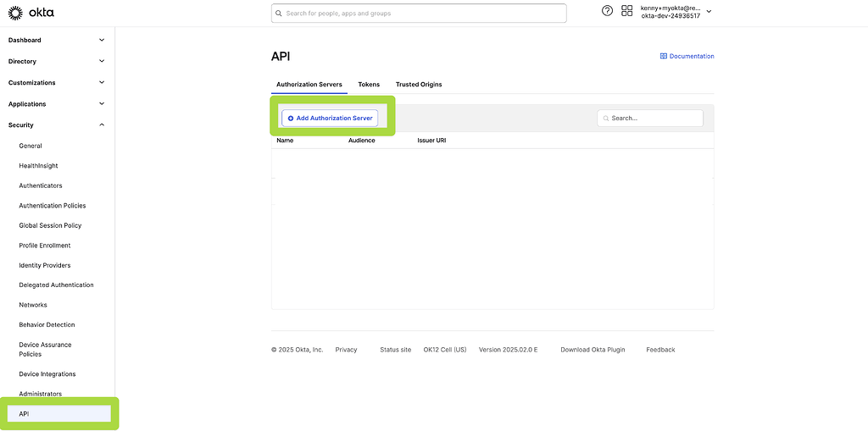
Task: Open the apps grid icon
Action: click(627, 10)
